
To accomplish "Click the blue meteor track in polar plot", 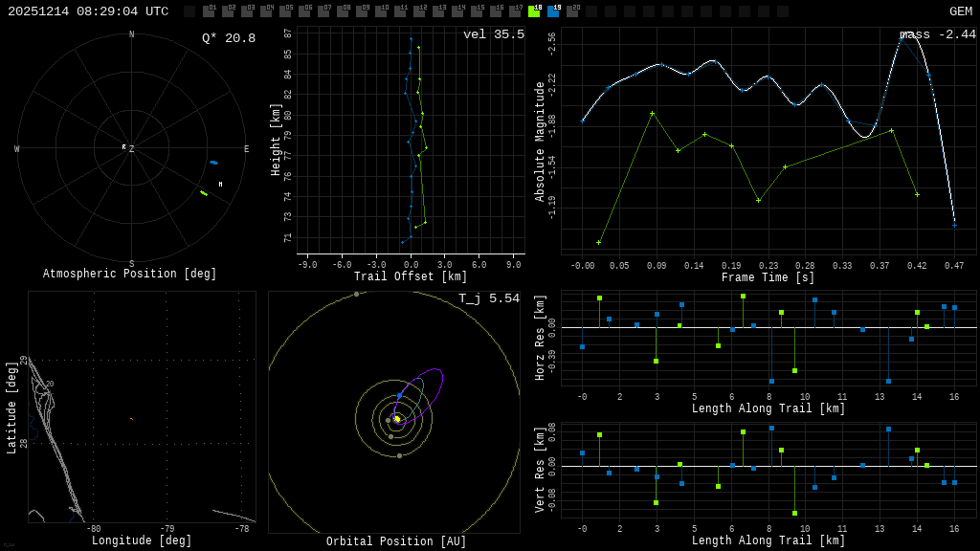I will [213, 163].
